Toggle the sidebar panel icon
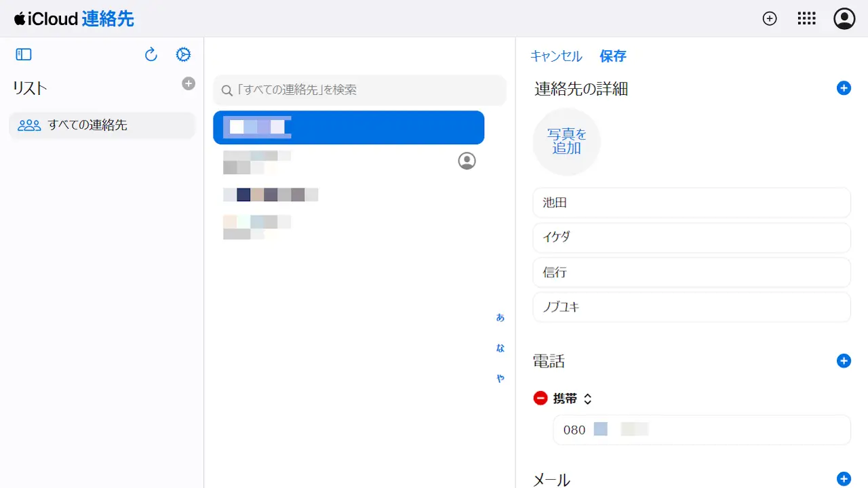Image resolution: width=868 pixels, height=488 pixels. coord(24,55)
